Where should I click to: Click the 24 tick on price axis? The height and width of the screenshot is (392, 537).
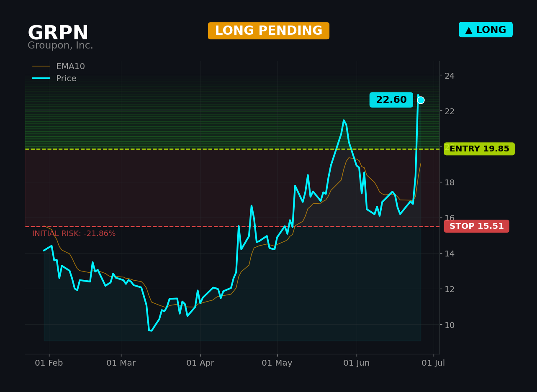(x=450, y=76)
